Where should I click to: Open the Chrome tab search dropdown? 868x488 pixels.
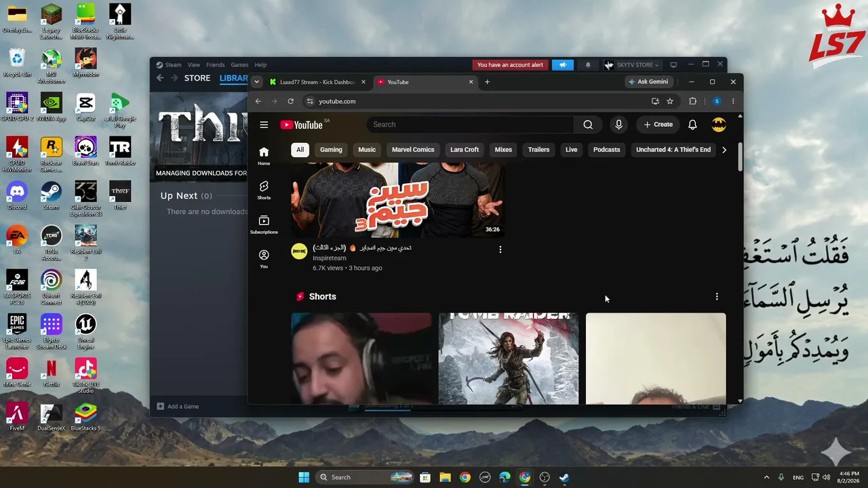tap(256, 82)
